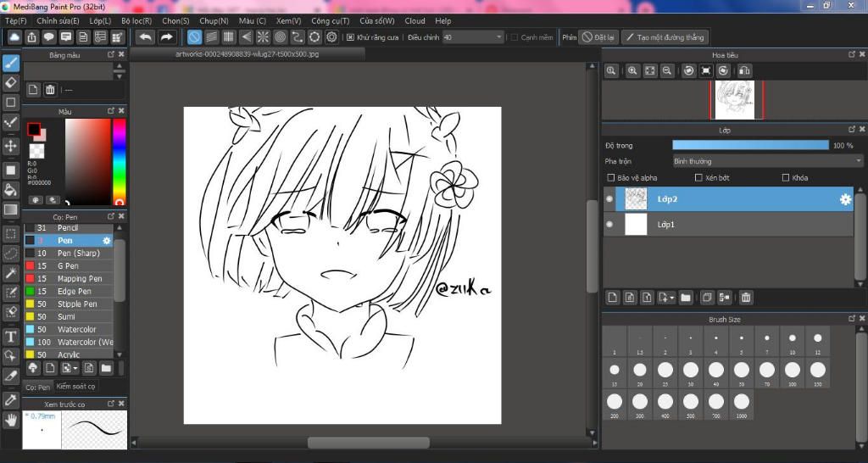Image resolution: width=868 pixels, height=463 pixels.
Task: Delete the layer with trash icon
Action: point(746,298)
